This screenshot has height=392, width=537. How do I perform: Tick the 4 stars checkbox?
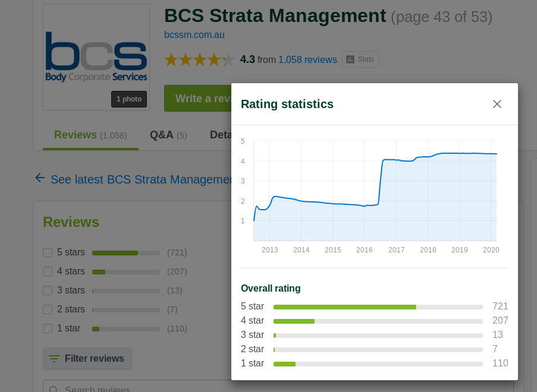point(48,271)
